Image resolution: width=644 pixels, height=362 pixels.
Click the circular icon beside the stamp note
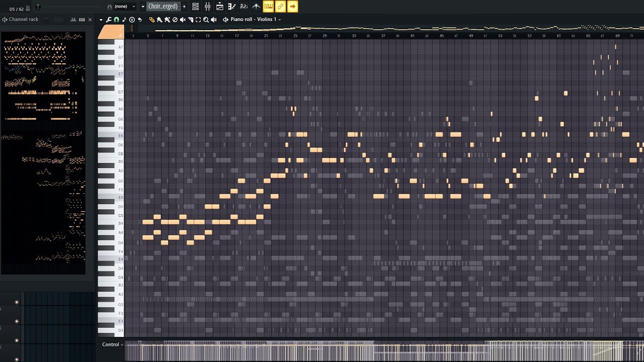tap(132, 20)
